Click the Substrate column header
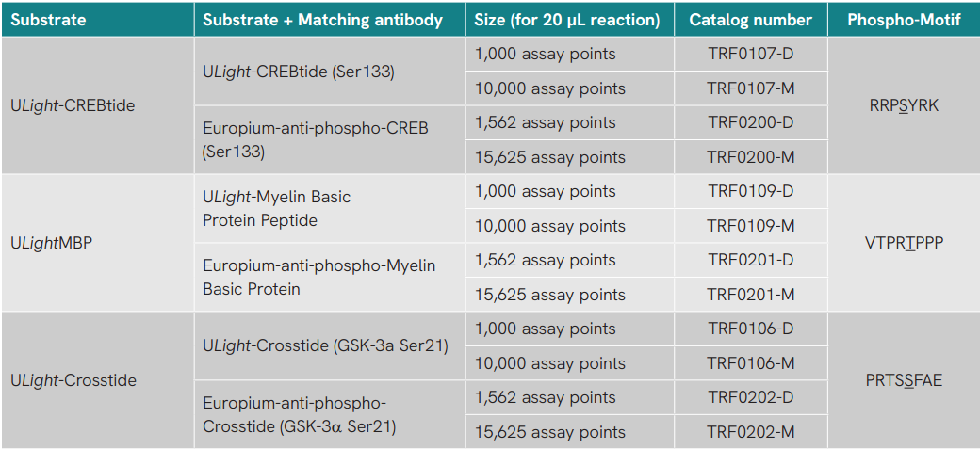Image resolution: width=980 pixels, height=449 pixels. pyautogui.click(x=49, y=20)
